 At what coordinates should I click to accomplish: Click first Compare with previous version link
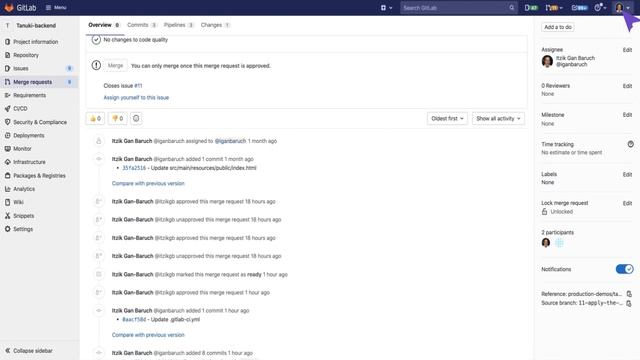(148, 183)
